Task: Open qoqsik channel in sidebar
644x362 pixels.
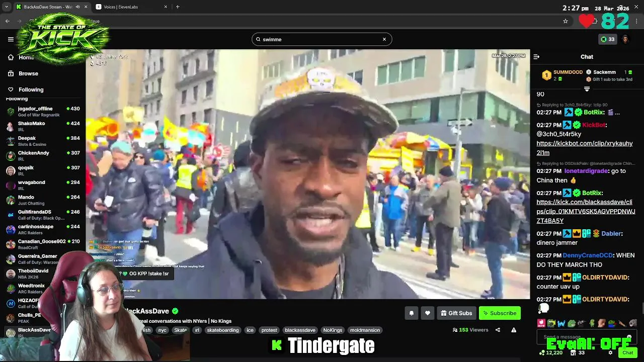Action: 43,170
